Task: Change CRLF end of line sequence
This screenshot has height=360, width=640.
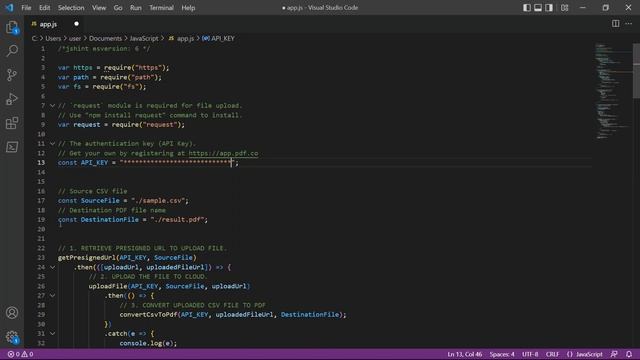Action: click(x=552, y=354)
